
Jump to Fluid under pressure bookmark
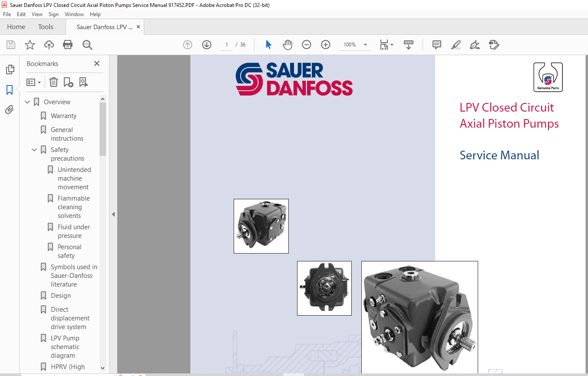[74, 231]
